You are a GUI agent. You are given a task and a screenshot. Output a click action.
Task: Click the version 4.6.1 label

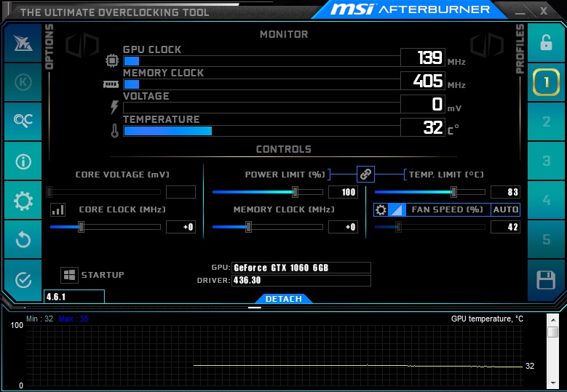74,297
